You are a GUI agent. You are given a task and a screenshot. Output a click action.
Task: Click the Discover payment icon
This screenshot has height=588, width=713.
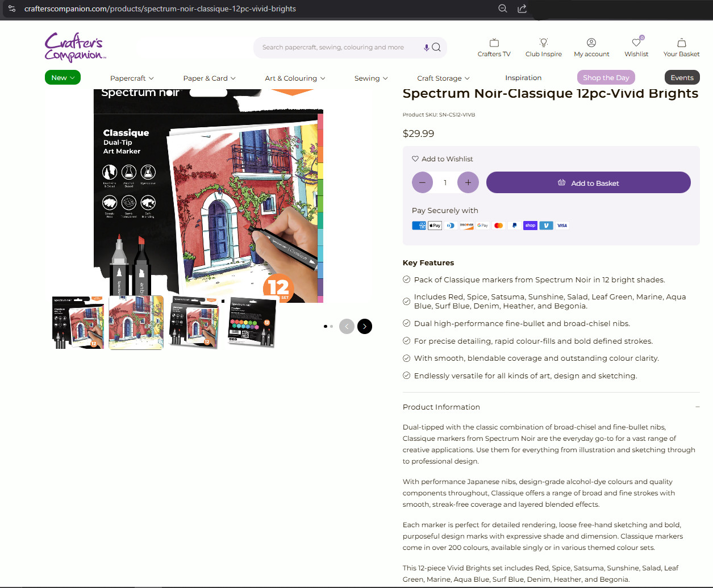(466, 226)
